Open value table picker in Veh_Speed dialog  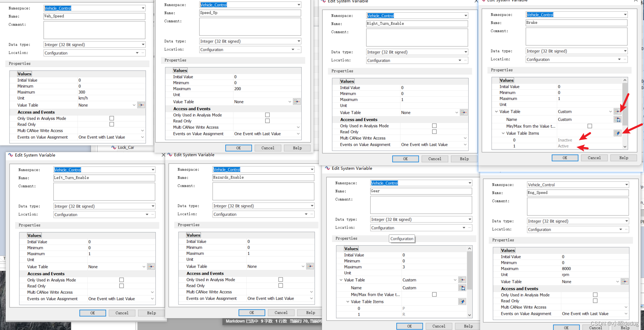(x=141, y=105)
